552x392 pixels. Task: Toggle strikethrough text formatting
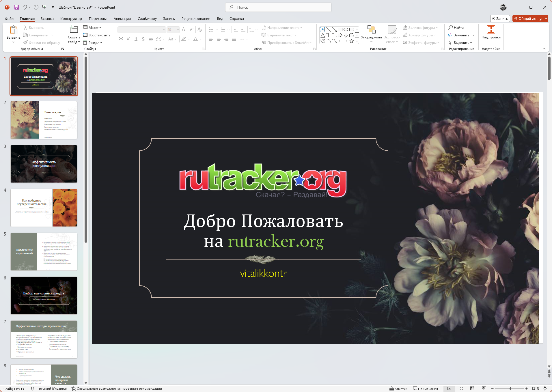point(151,39)
